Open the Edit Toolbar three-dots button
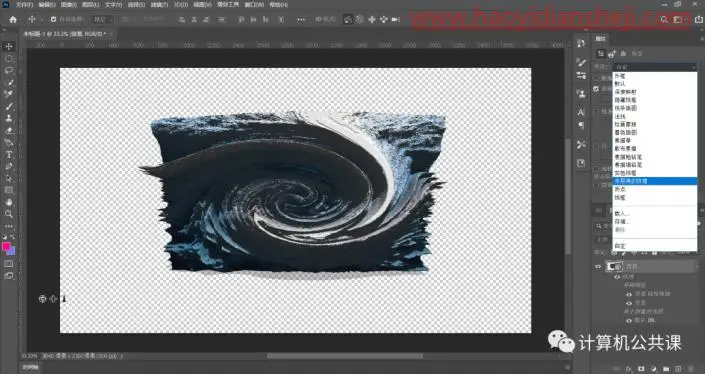This screenshot has width=705, height=374. pos(9,226)
